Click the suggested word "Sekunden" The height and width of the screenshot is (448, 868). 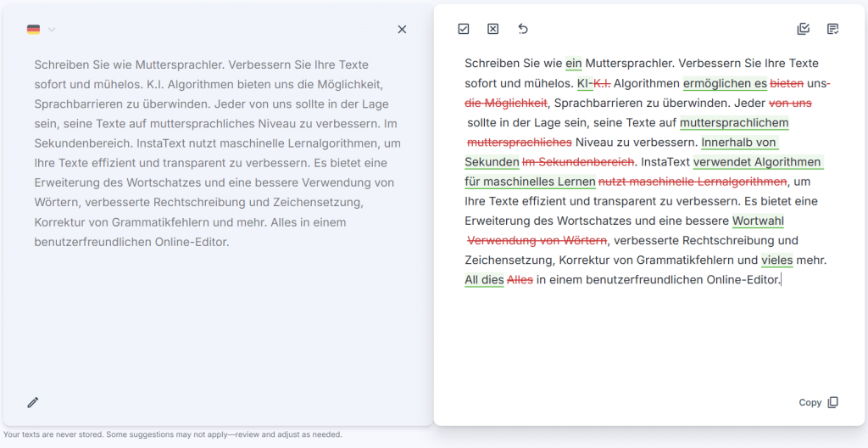492,162
